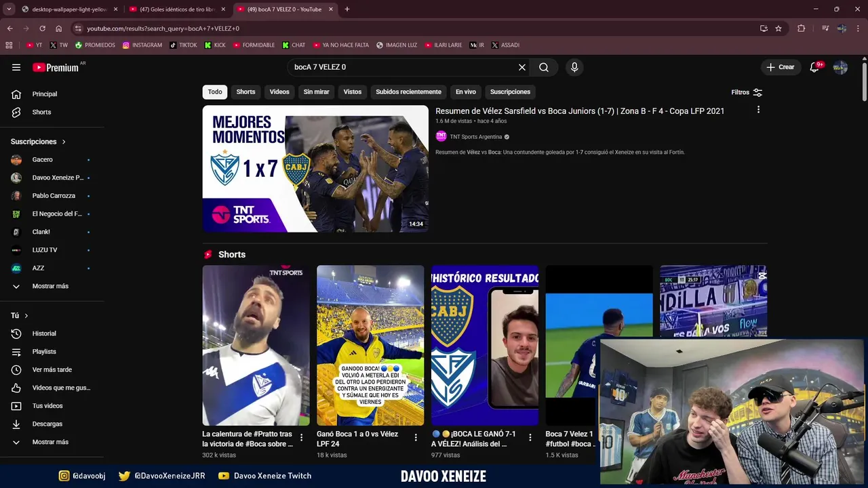The width and height of the screenshot is (868, 488).
Task: Open the TNT Sports Argentina channel
Action: 476,137
